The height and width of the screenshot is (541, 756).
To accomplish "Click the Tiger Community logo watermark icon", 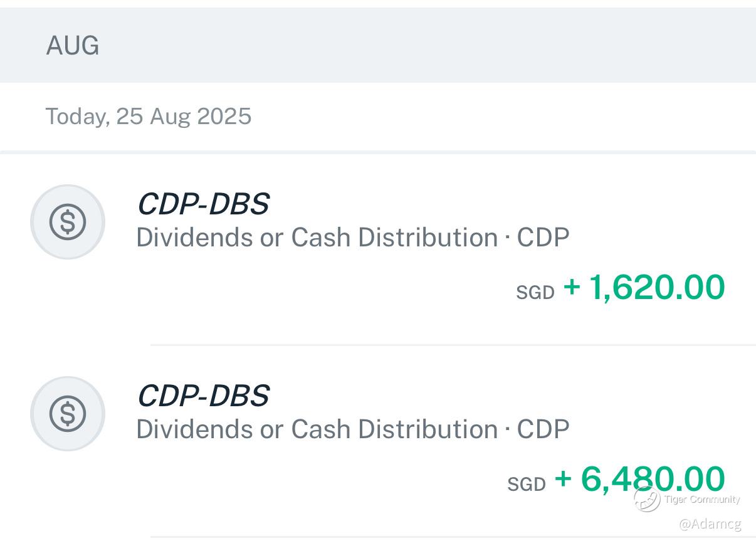I will click(646, 499).
